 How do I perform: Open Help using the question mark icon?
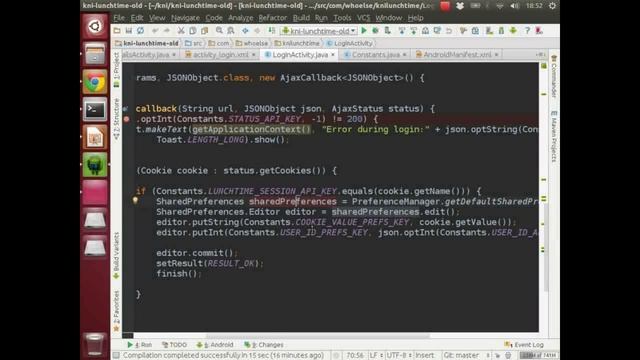point(527,31)
